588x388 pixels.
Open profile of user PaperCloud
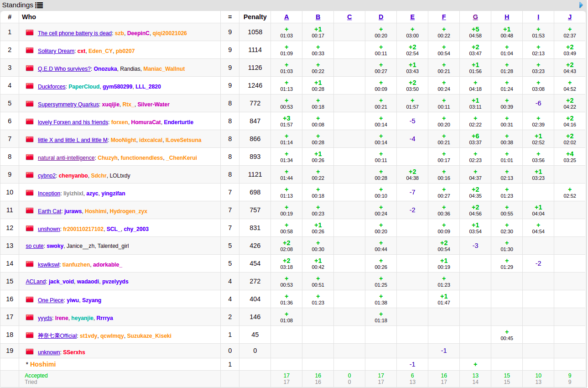[84, 87]
